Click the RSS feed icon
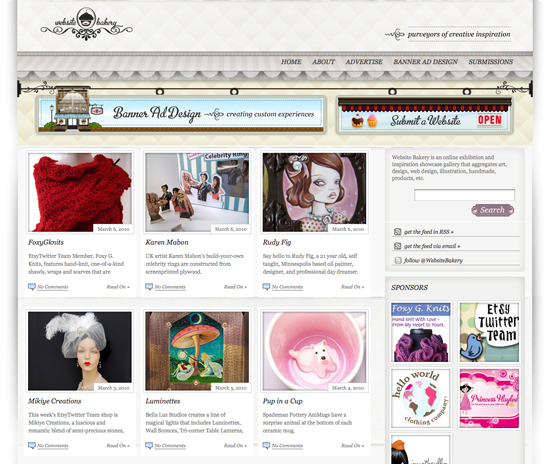Viewport: 550px width, 466px height. coord(397,232)
